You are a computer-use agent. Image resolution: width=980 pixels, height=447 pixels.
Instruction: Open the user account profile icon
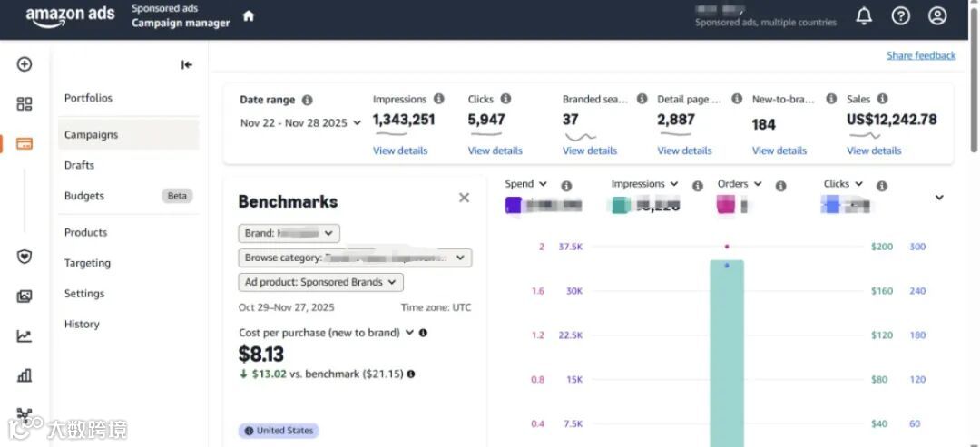coord(936,15)
